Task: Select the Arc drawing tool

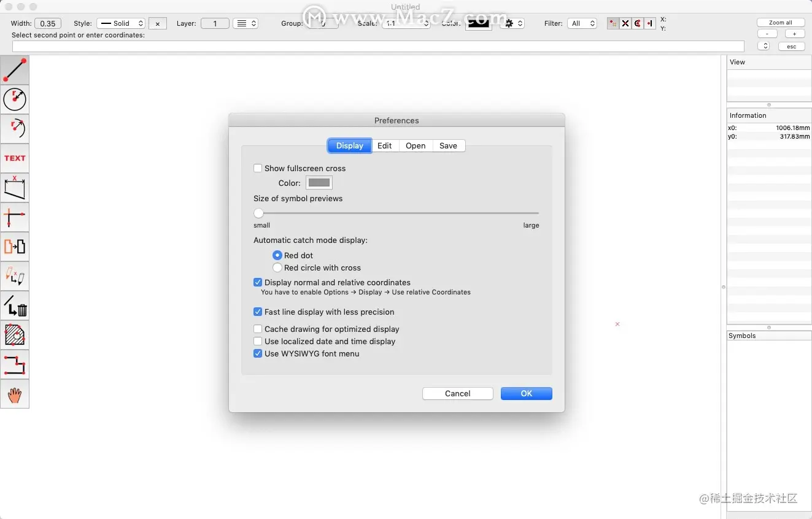Action: (x=15, y=129)
